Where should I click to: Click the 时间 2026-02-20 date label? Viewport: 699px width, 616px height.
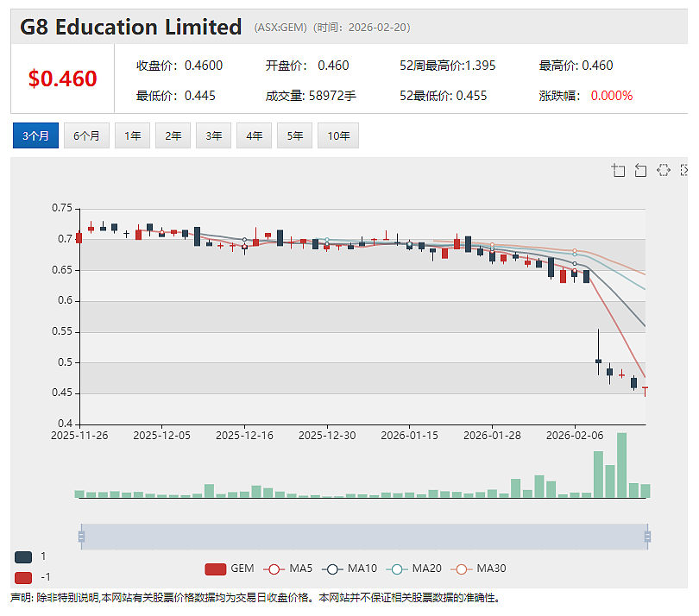pyautogui.click(x=362, y=28)
